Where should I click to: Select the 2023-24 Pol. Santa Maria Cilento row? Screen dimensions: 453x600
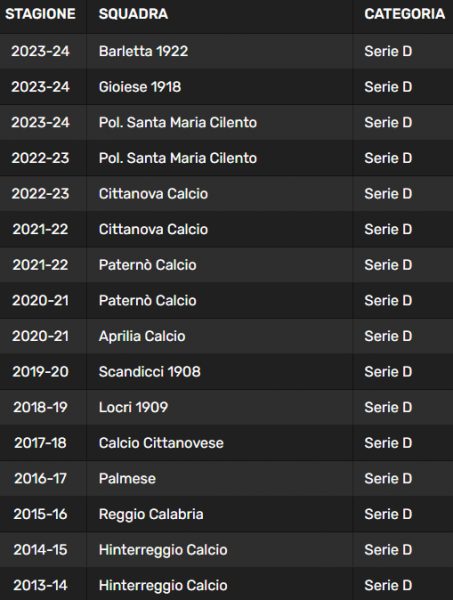click(226, 122)
